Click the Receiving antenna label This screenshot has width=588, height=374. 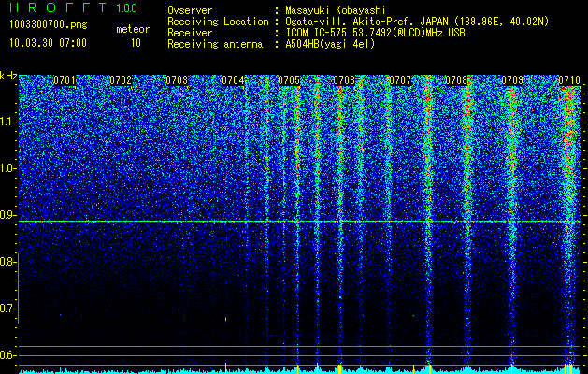pos(215,44)
